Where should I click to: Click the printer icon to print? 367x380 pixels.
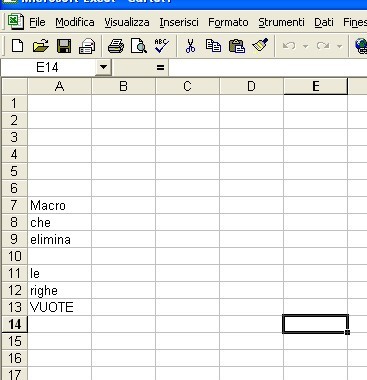(x=116, y=46)
